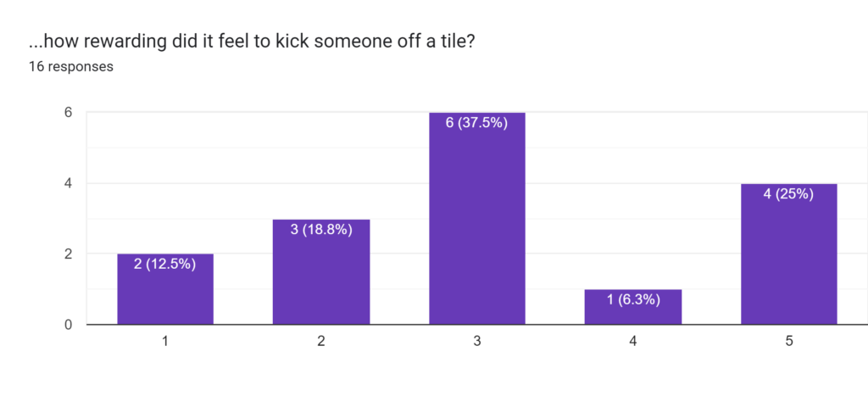Click the y-axis value 4 label
868x413 pixels.
pos(67,183)
